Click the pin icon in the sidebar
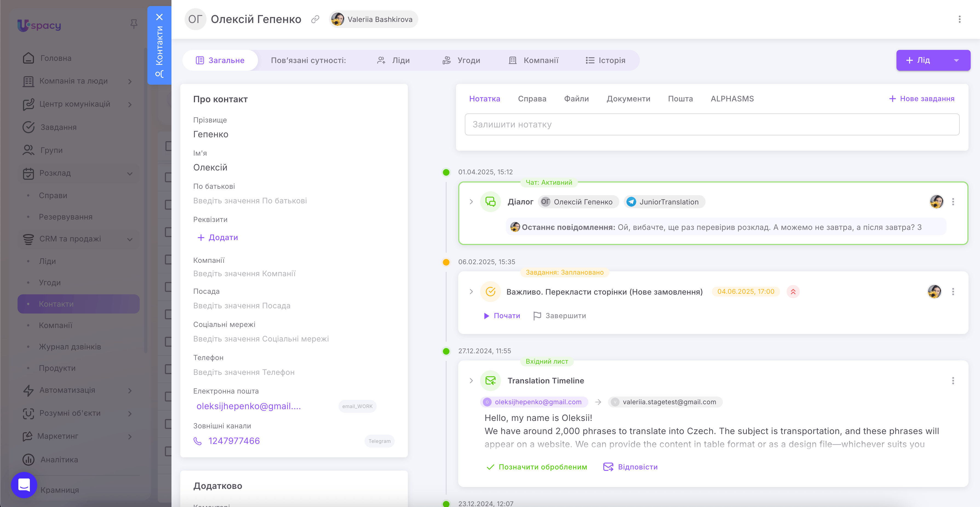This screenshot has height=507, width=980. (x=134, y=24)
